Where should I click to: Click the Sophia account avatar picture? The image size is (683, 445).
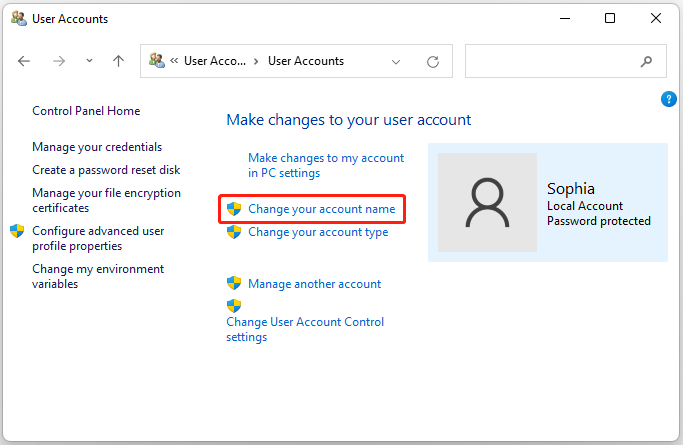point(487,202)
